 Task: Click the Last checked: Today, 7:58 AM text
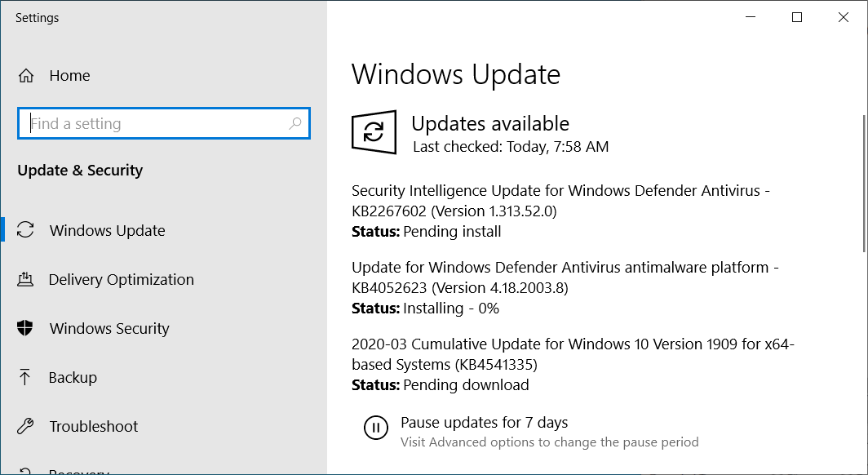pyautogui.click(x=511, y=147)
